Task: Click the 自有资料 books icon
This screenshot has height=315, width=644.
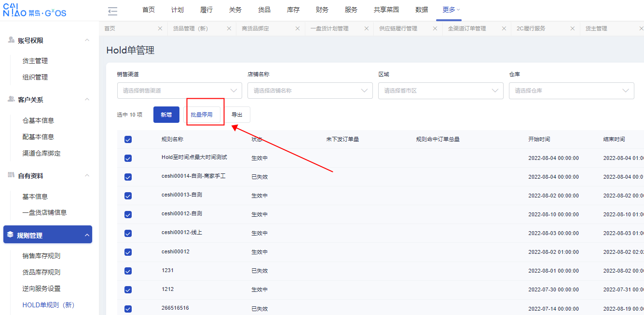Action: [11, 175]
